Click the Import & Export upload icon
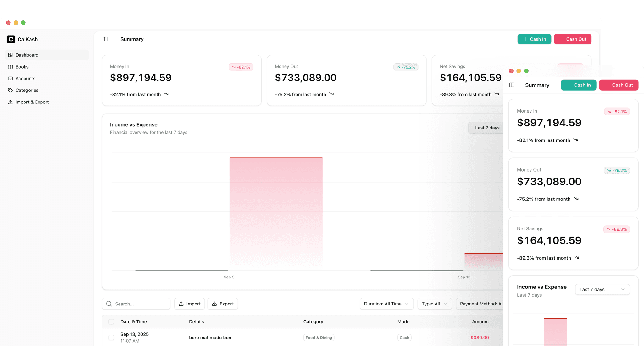Screen dimensions: 644x346 (x=10, y=102)
